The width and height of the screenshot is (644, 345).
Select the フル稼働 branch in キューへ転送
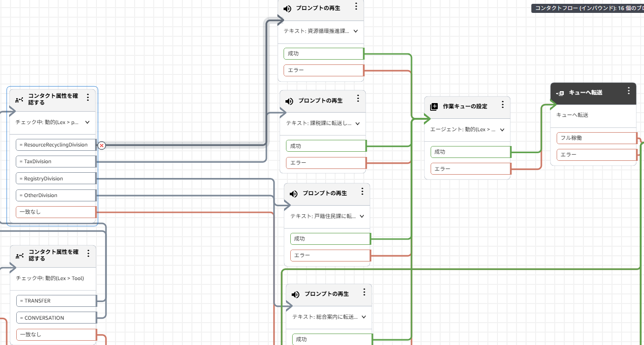[597, 138]
